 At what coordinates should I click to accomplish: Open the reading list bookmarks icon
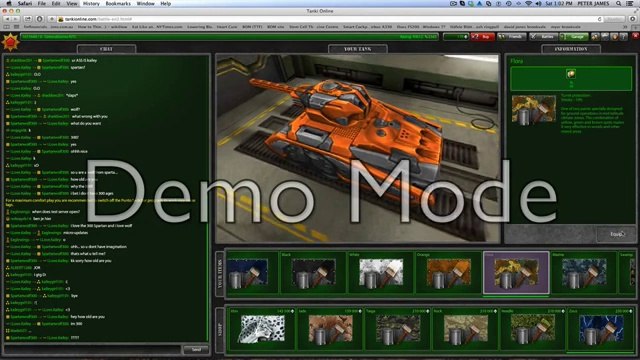click(x=7, y=27)
